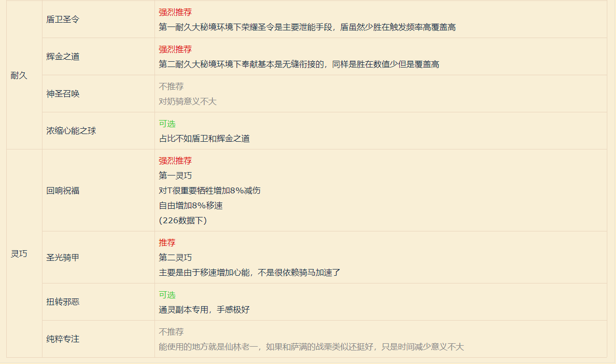Click the red 强烈推荐 label for 辉金之道
Image resolution: width=616 pixels, height=364 pixels.
coord(175,49)
